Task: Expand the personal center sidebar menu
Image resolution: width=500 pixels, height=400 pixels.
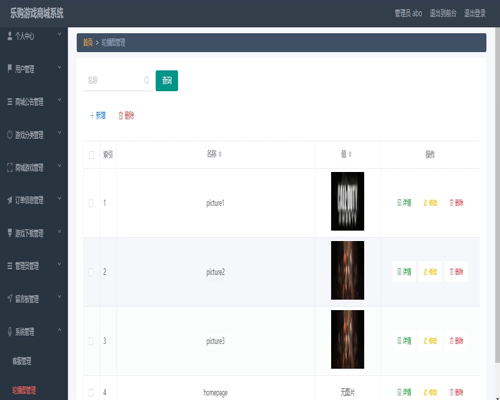Action: (34, 36)
